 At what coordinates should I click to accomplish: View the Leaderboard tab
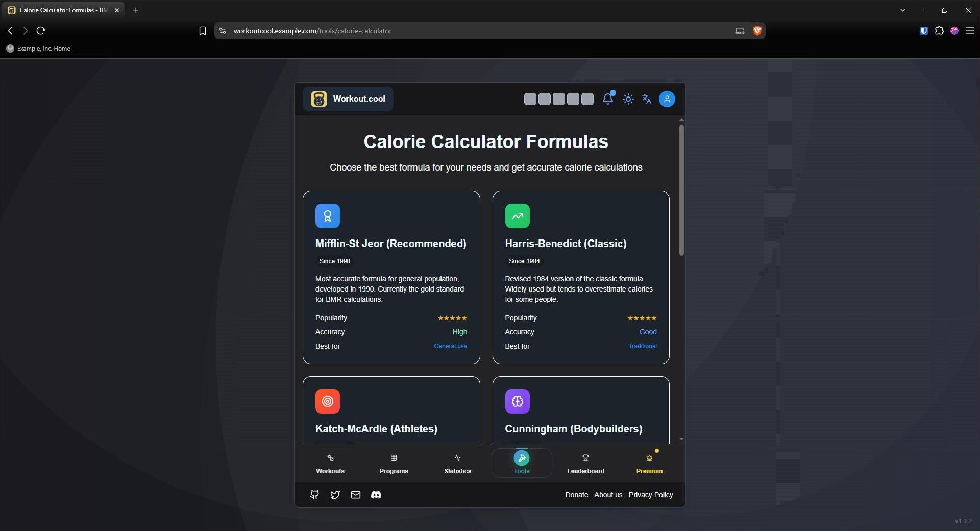point(586,464)
